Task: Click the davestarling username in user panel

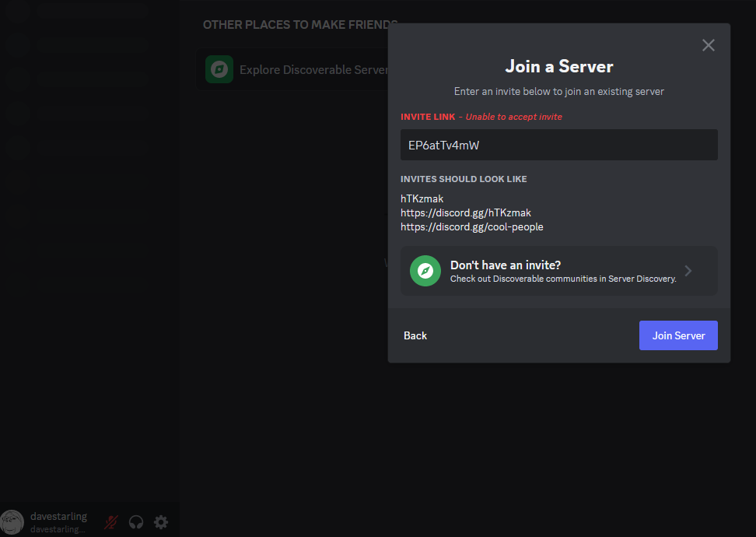Action: 59,516
